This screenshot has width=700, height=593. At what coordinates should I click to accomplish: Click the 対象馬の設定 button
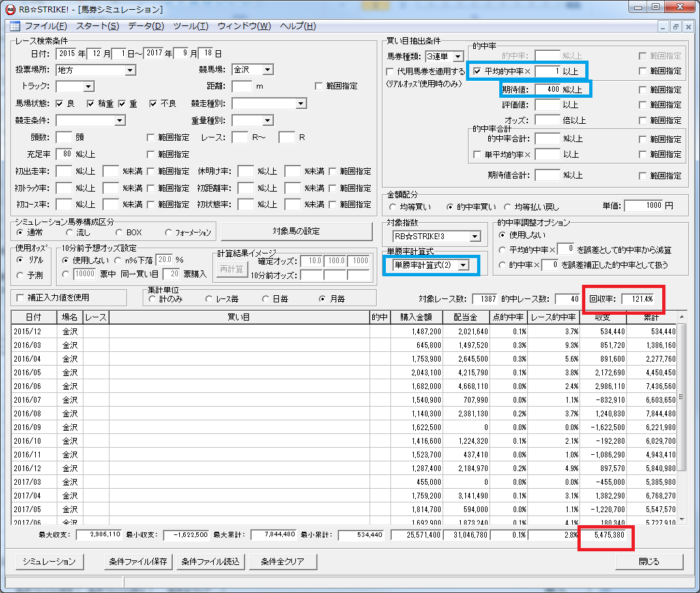click(x=297, y=231)
